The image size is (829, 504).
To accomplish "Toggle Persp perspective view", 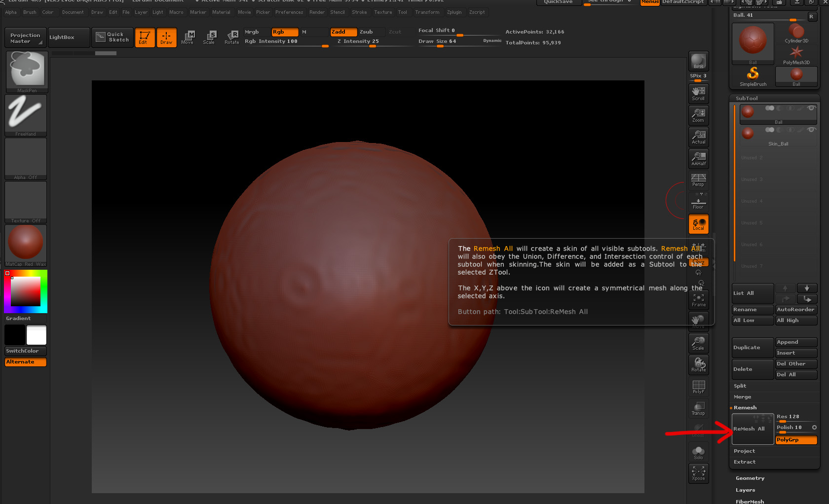I will [698, 180].
